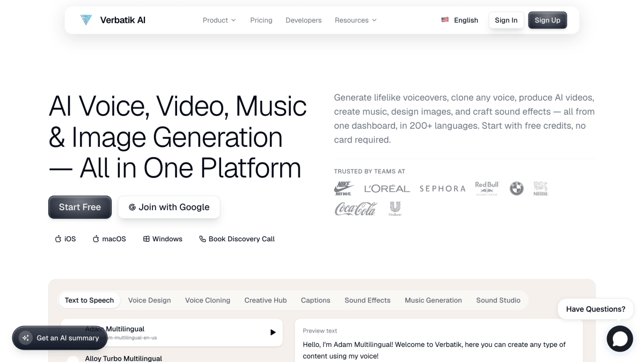644x362 pixels.
Task: Click the Unilever brand logo
Action: click(x=395, y=209)
